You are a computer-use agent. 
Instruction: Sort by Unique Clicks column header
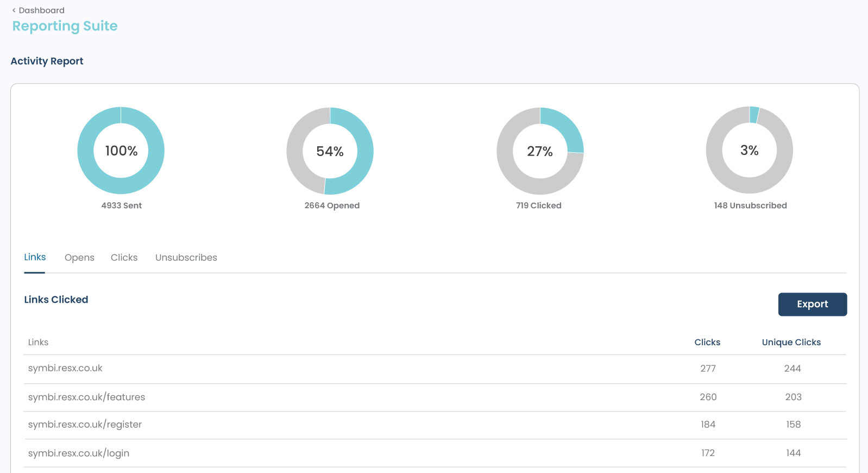(x=791, y=342)
